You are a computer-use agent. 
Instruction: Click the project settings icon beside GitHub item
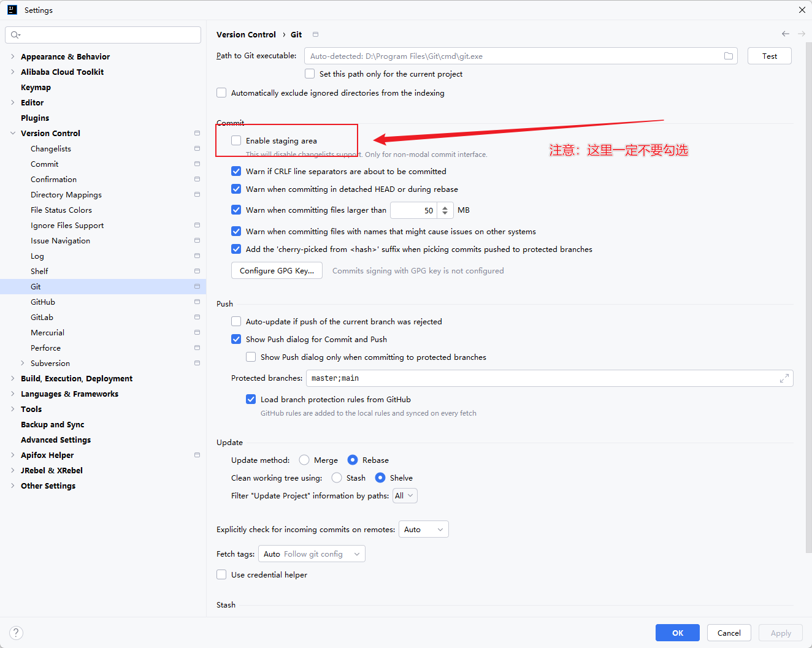point(197,302)
